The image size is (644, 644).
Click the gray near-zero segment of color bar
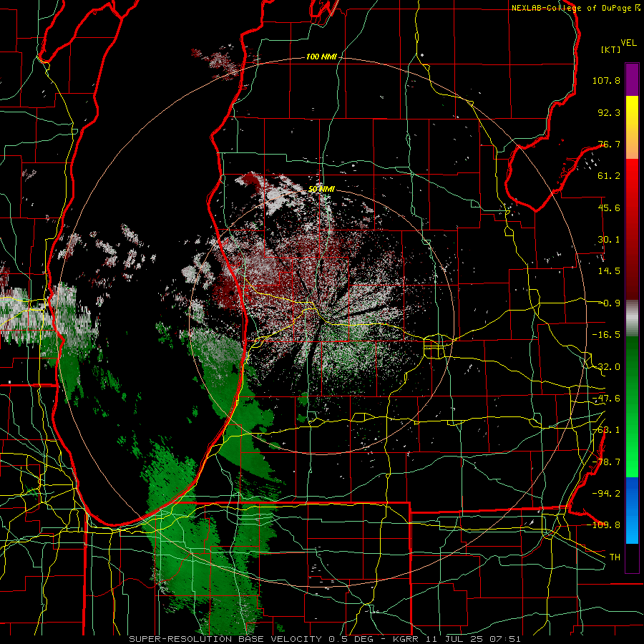coord(632,318)
